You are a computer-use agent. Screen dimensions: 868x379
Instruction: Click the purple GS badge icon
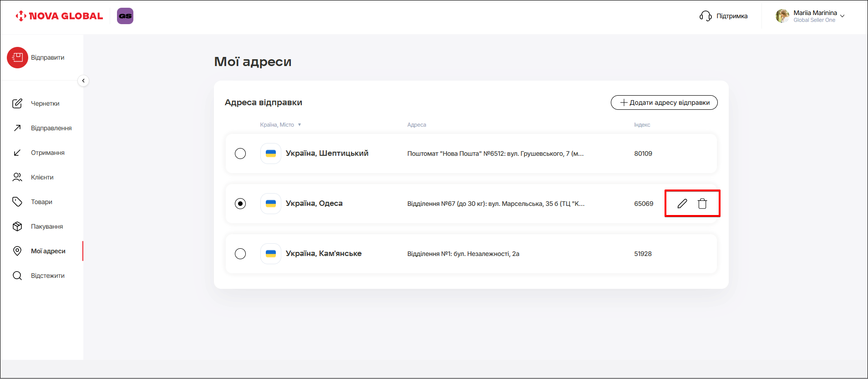[125, 16]
